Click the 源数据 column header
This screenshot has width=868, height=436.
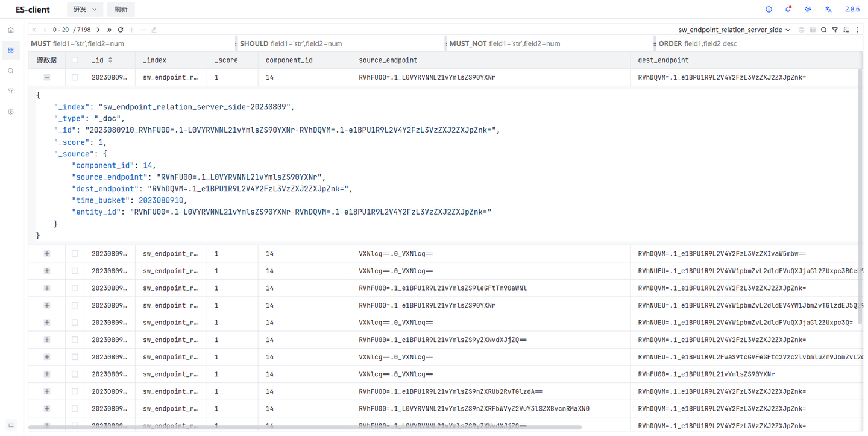click(46, 60)
